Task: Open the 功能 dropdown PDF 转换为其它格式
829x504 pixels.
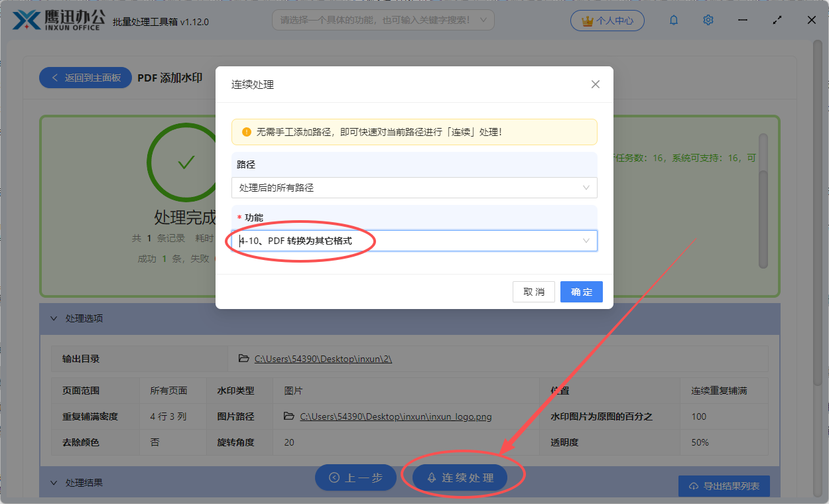Action: click(x=414, y=241)
